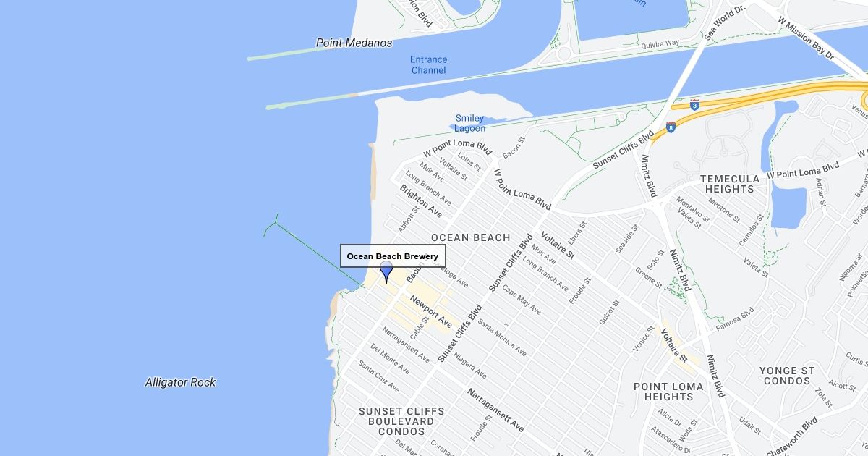Screen dimensions: 868x456
Task: Select the YONGE ST CONDOS label
Action: [787, 376]
